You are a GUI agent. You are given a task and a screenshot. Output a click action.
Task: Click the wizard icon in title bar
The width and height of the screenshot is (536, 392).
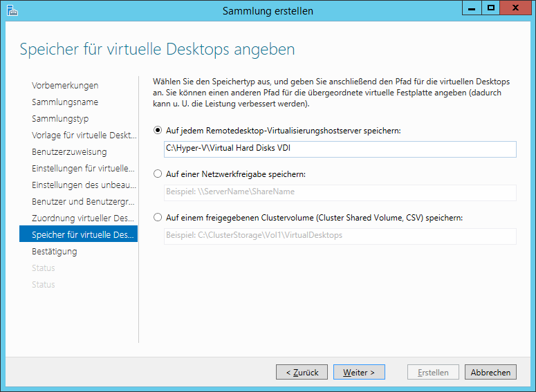12,10
